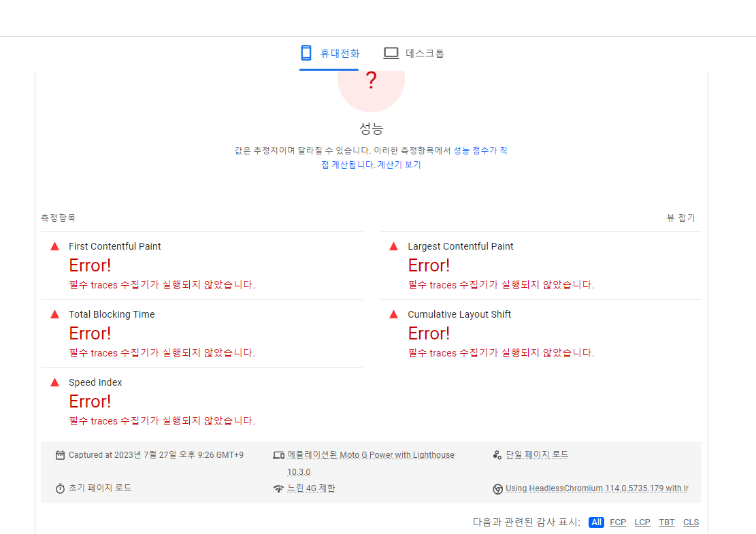Collapse the metrics with 뷰 접기

(x=680, y=218)
